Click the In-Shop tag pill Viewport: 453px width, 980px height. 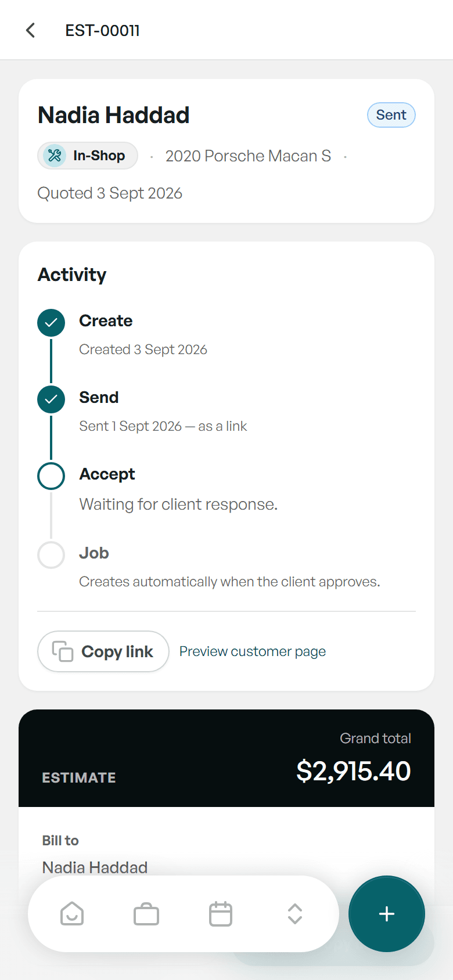[88, 156]
